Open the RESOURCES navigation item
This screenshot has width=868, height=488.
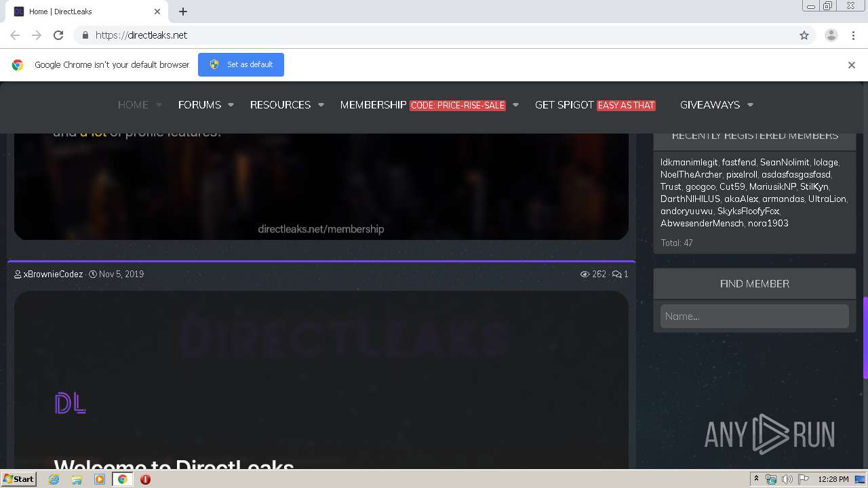[x=280, y=105]
